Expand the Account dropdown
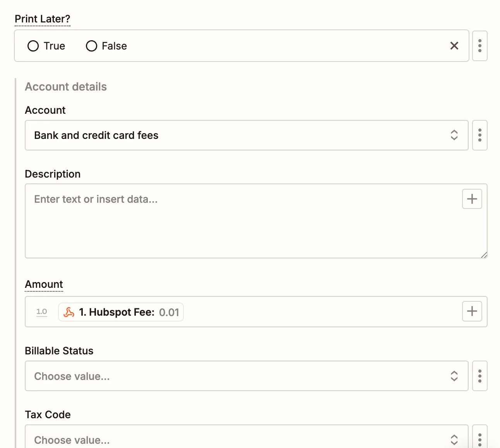The width and height of the screenshot is (500, 448). 247,135
